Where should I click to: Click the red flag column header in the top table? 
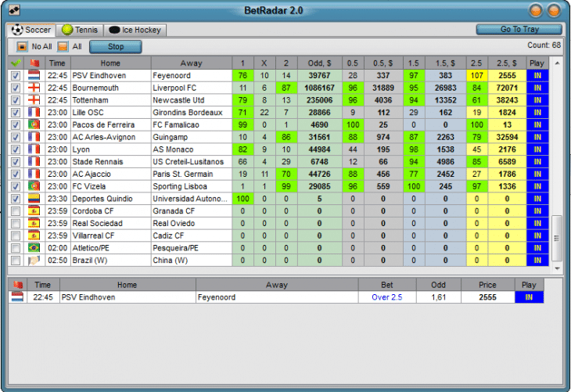[34, 63]
